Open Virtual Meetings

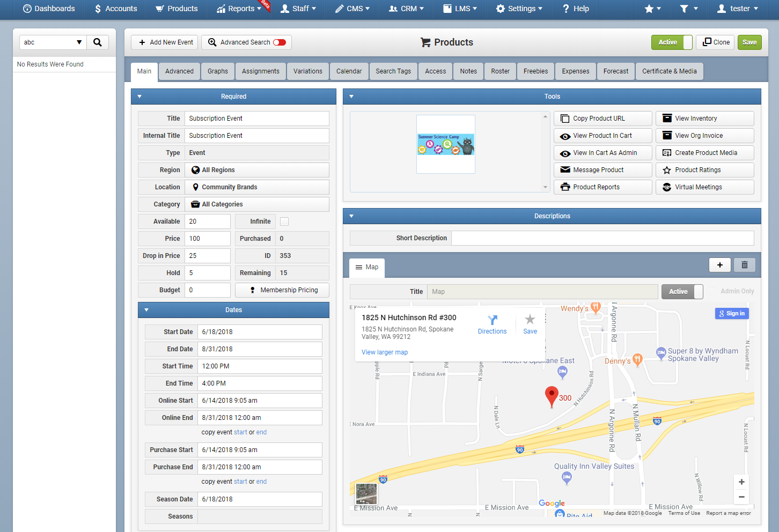click(704, 187)
